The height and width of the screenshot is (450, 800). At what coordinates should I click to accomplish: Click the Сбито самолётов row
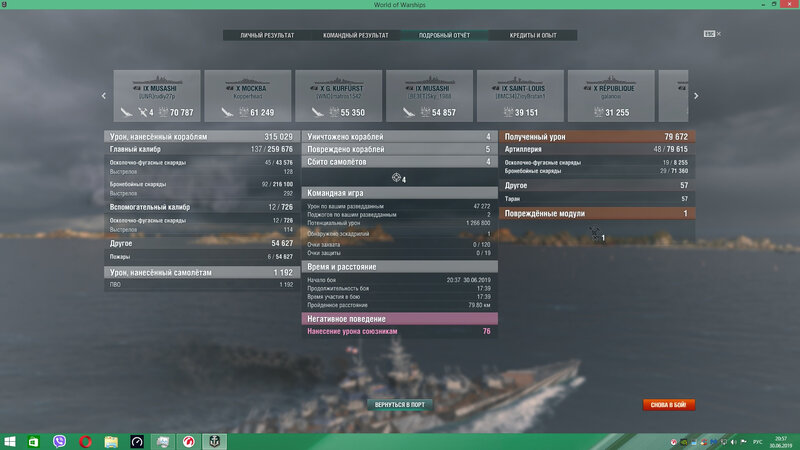click(399, 162)
